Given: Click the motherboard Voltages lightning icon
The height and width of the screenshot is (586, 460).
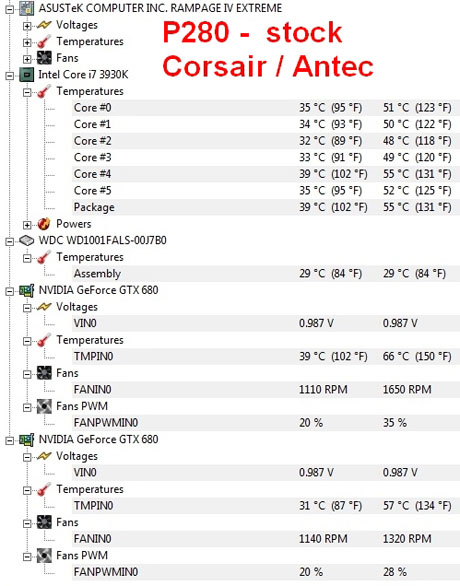Looking at the screenshot, I should (x=44, y=25).
